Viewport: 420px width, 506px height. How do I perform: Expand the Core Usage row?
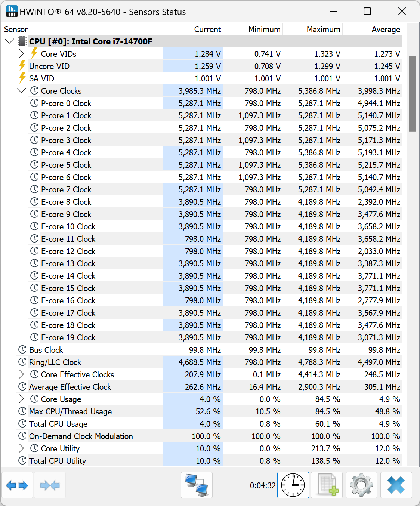coord(21,399)
